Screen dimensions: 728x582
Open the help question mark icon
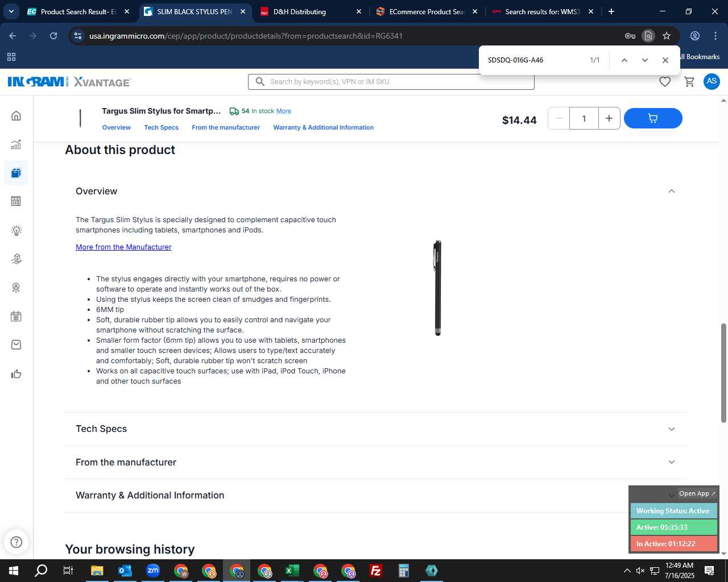[x=16, y=542]
